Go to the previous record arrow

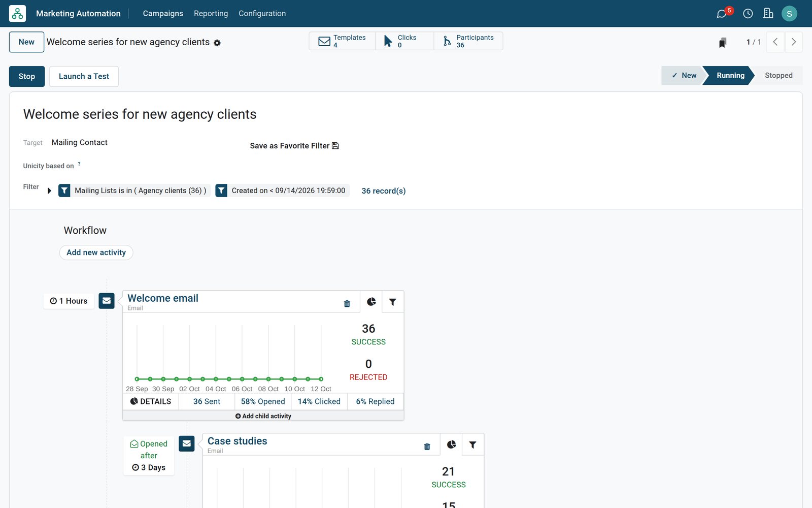coord(775,42)
